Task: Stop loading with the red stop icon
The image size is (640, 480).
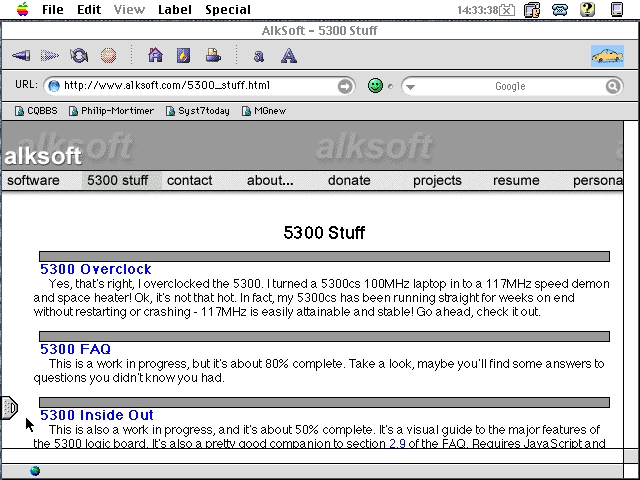Action: pyautogui.click(x=109, y=55)
